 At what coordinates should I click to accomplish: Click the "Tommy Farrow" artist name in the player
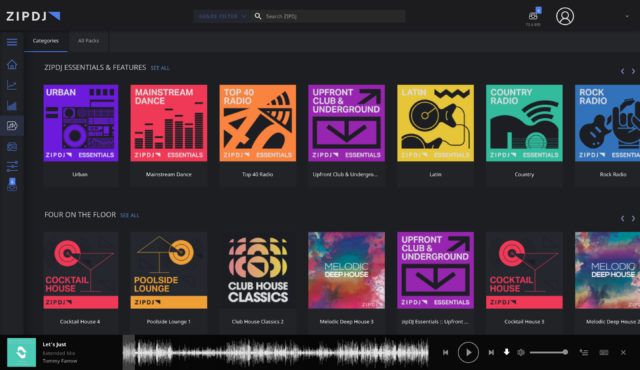click(60, 361)
